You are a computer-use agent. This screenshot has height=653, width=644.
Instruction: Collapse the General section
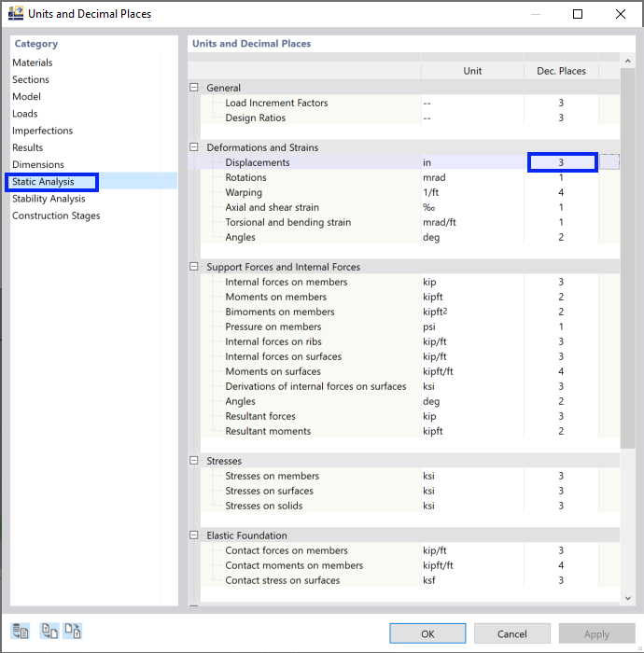[194, 88]
